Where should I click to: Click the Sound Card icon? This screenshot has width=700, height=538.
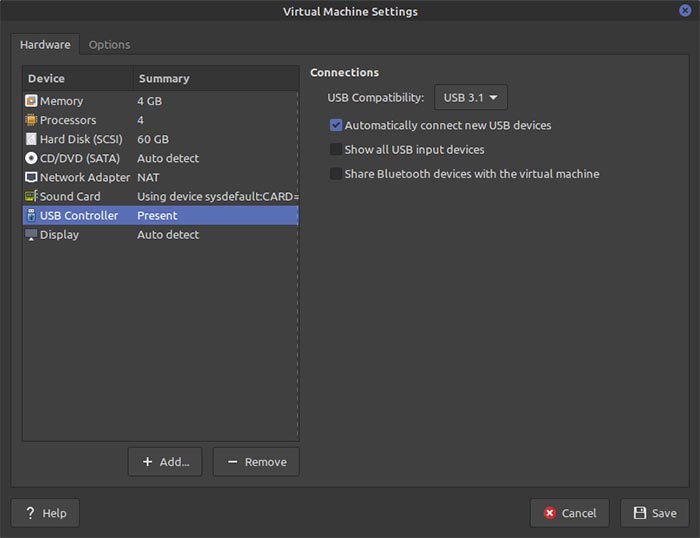coord(31,196)
